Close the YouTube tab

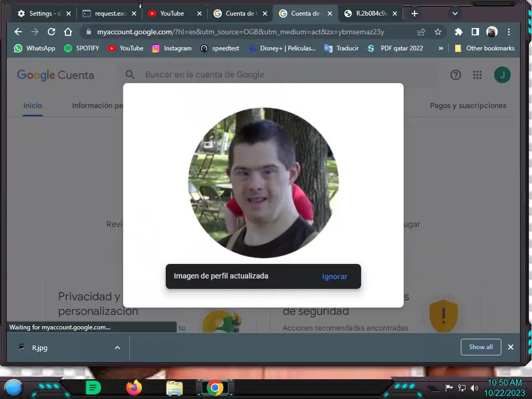[x=199, y=14]
